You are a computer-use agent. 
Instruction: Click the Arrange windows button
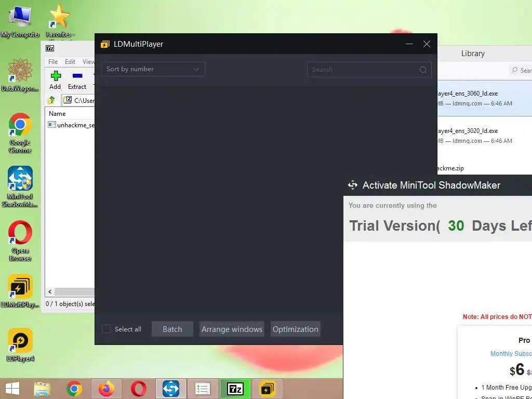click(232, 329)
